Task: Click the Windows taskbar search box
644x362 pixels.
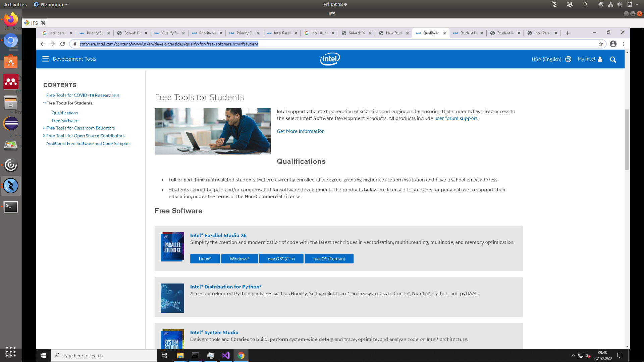Action: click(104, 356)
